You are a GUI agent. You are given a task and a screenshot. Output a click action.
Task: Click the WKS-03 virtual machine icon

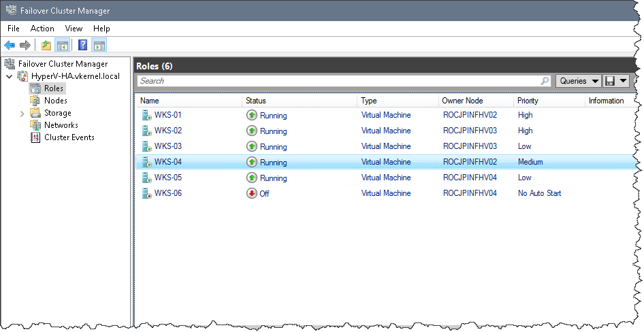[146, 146]
